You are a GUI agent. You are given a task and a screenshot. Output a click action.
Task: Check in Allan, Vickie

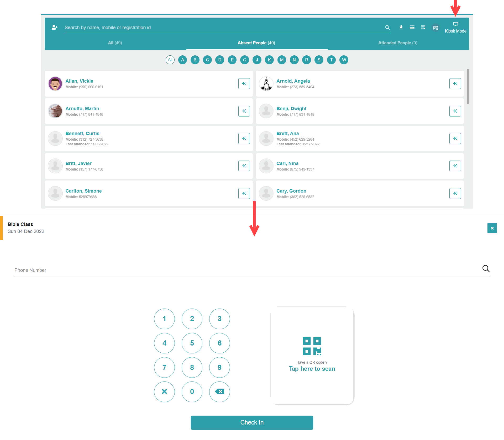tap(244, 83)
